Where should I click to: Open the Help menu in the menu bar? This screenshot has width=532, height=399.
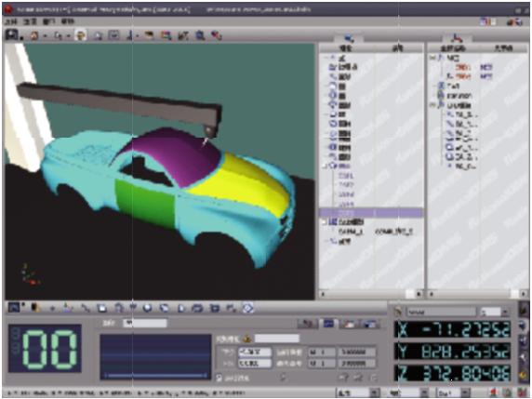(67, 22)
